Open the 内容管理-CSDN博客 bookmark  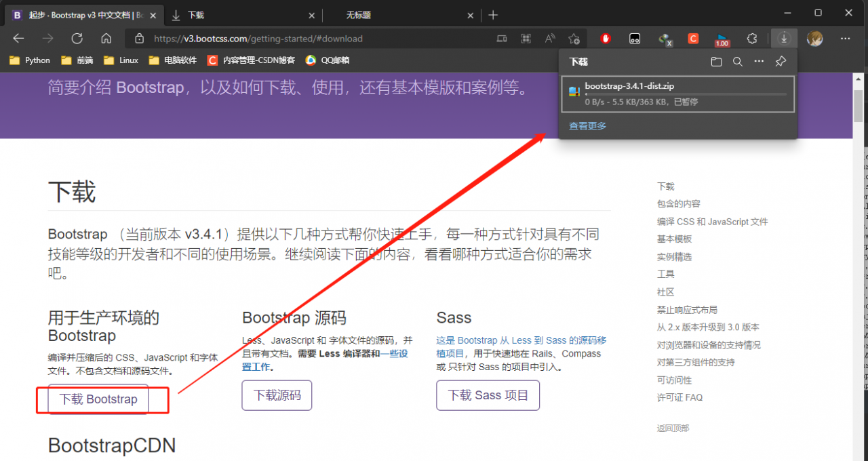(251, 60)
